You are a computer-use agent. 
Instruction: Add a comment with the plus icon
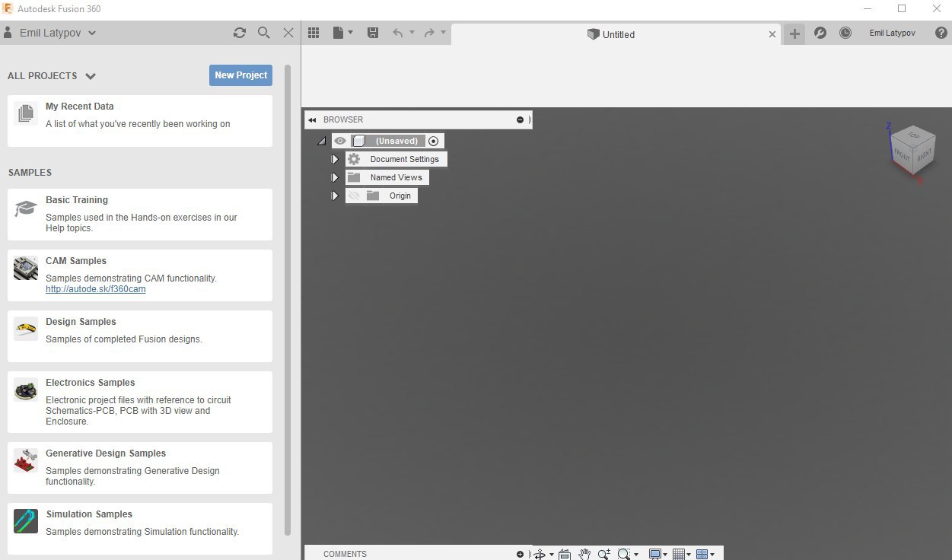pos(520,554)
